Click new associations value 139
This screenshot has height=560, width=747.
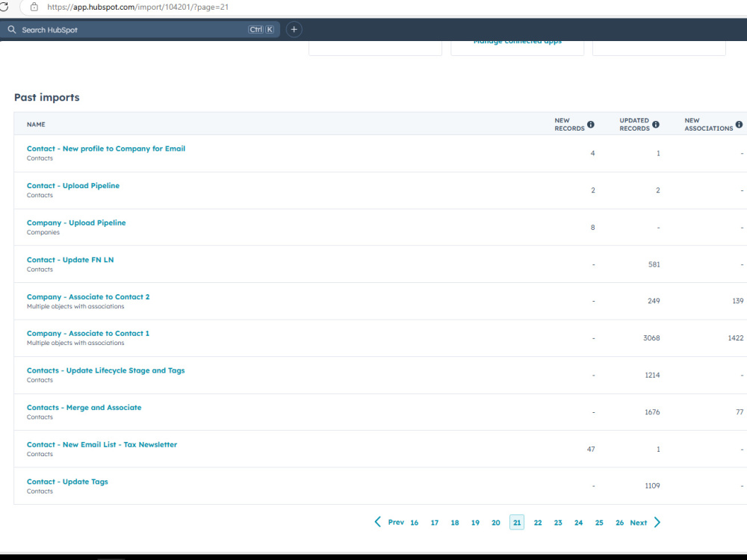coord(738,301)
